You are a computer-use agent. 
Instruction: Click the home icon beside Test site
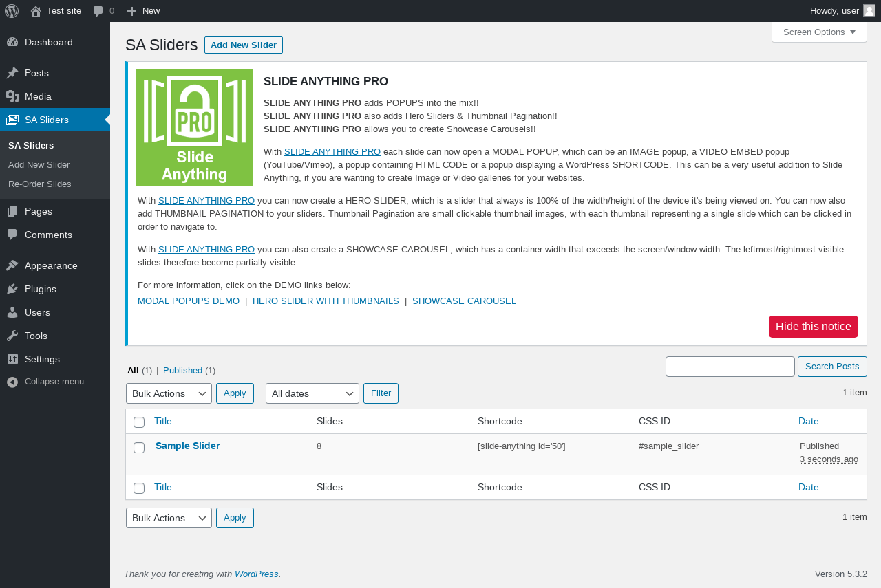(x=36, y=11)
